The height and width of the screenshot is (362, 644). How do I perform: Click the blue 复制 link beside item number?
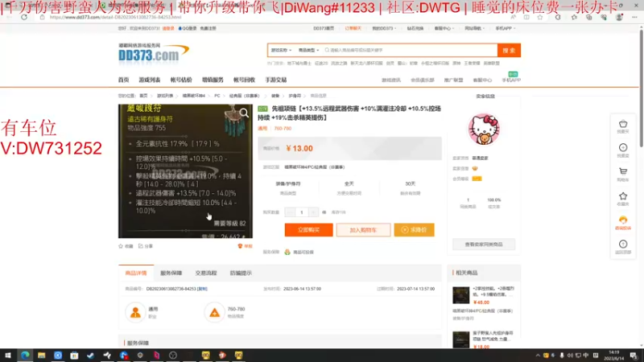203,289
